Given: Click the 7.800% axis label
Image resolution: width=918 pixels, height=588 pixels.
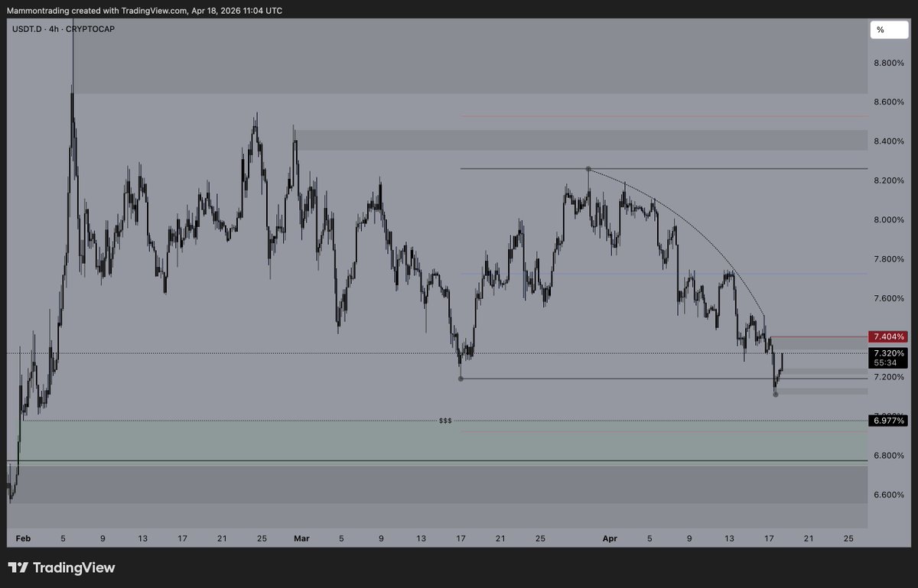Looking at the screenshot, I should click(888, 259).
